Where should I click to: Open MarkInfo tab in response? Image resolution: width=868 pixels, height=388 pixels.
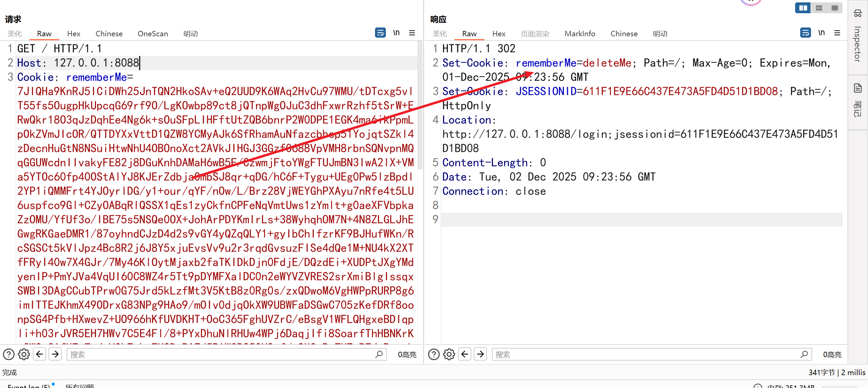[x=579, y=34]
